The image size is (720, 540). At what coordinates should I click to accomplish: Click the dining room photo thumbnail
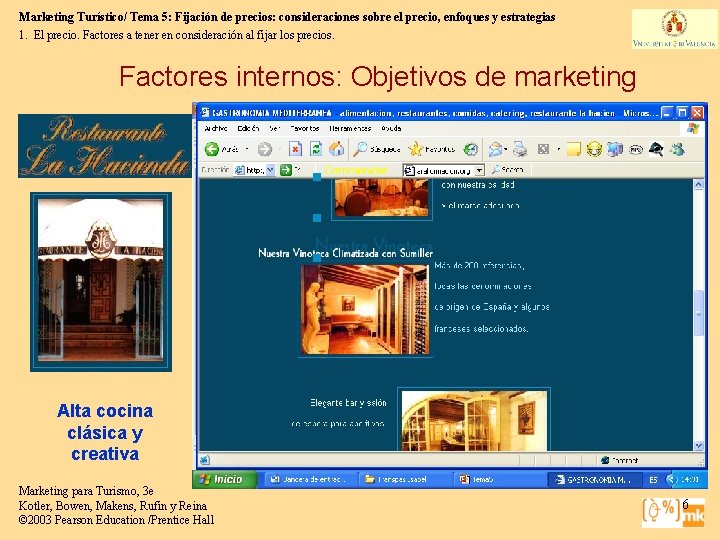pyautogui.click(x=381, y=198)
